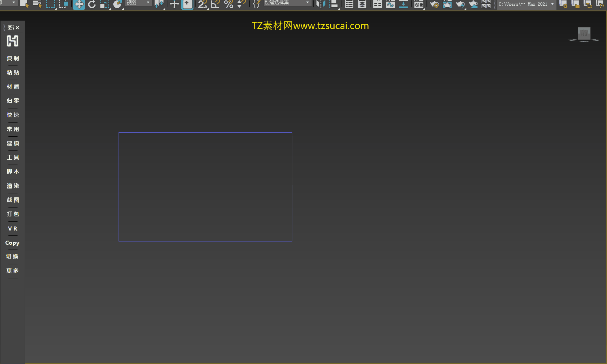The height and width of the screenshot is (364, 607).
Task: Select 建模 in the plugin toolbar
Action: [13, 143]
